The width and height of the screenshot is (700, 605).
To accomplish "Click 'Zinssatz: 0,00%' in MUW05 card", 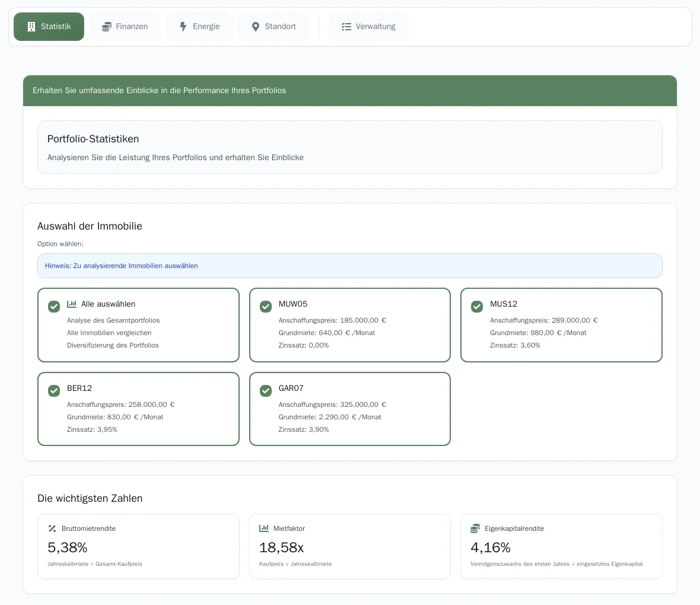I will pos(304,346).
